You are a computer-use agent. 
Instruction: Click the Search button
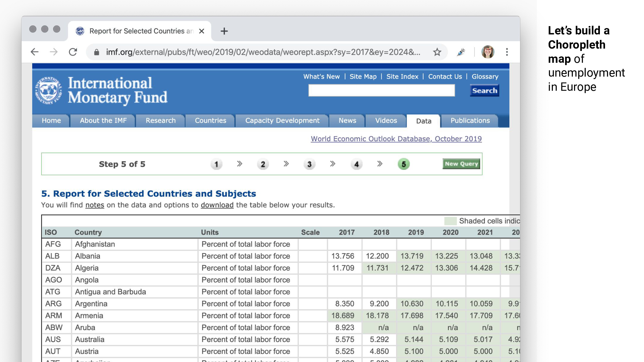point(484,90)
